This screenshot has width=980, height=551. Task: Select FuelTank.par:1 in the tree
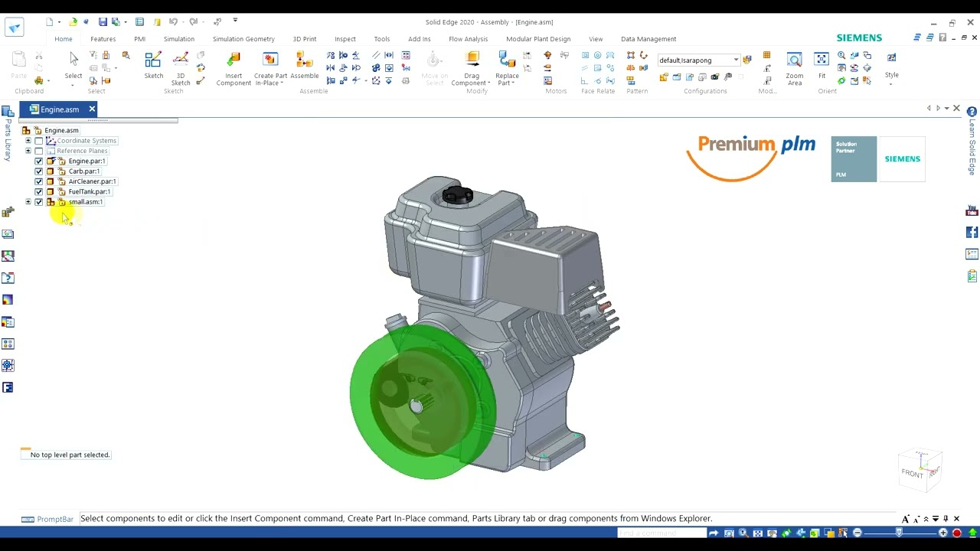(x=90, y=191)
